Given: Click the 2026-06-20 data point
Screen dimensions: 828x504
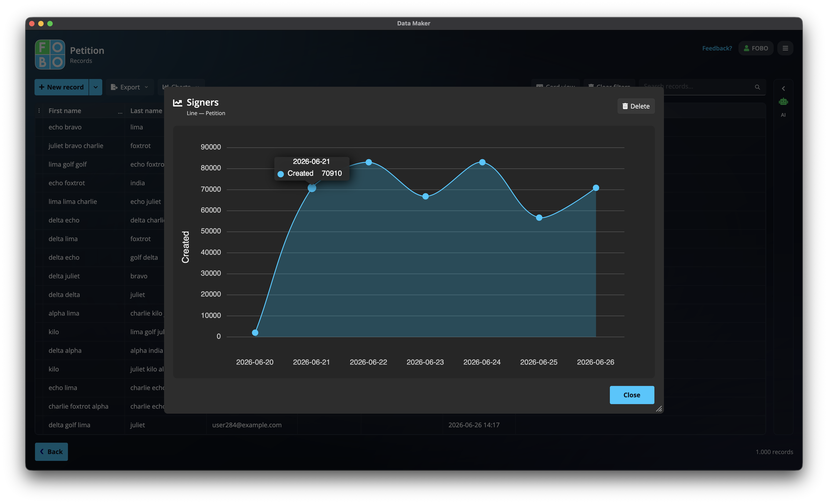Looking at the screenshot, I should click(x=255, y=333).
